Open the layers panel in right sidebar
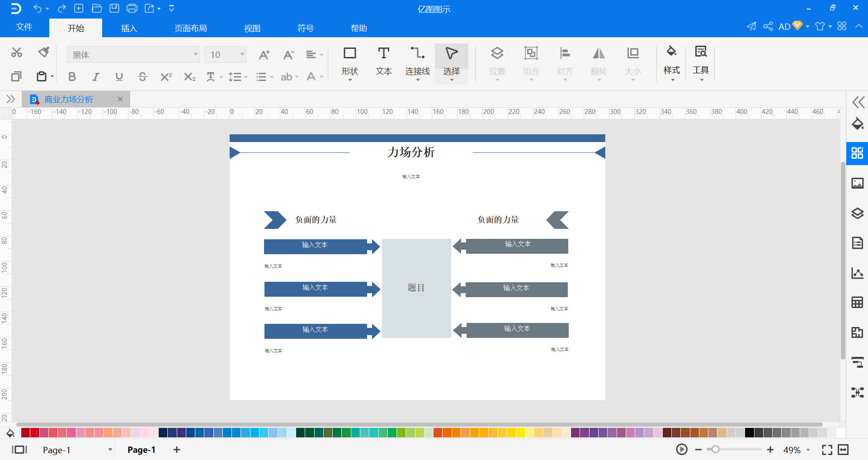This screenshot has width=868, height=460. 858,213
